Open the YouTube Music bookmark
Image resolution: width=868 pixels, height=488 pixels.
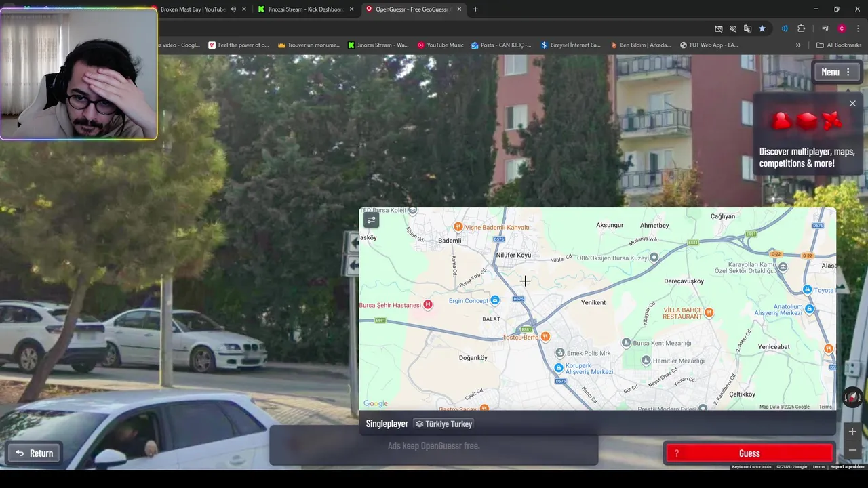(440, 45)
